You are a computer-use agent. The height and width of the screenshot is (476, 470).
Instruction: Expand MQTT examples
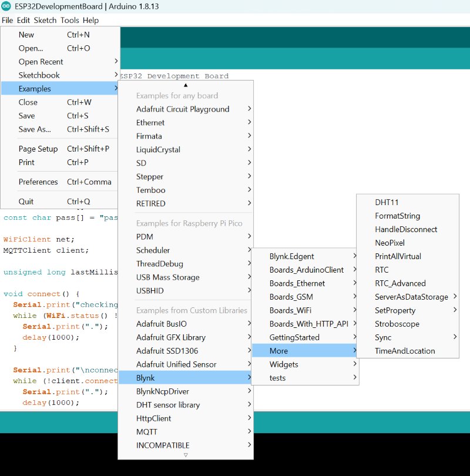point(186,432)
